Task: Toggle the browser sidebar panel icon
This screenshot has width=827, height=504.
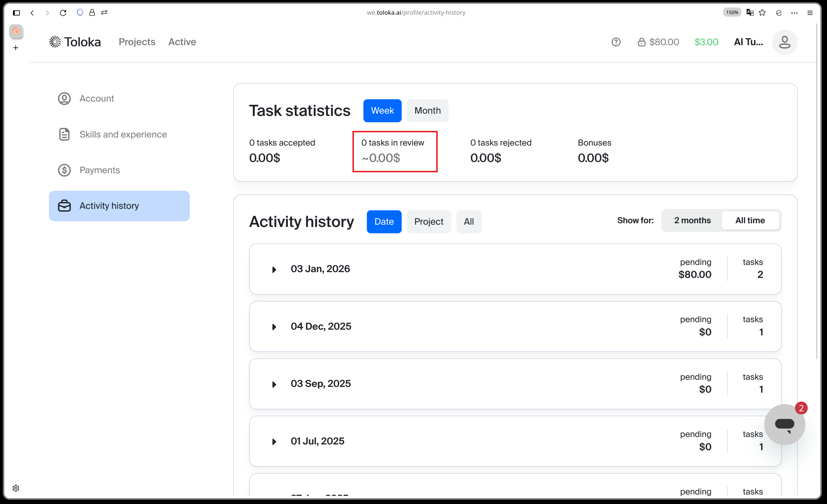Action: (x=16, y=13)
